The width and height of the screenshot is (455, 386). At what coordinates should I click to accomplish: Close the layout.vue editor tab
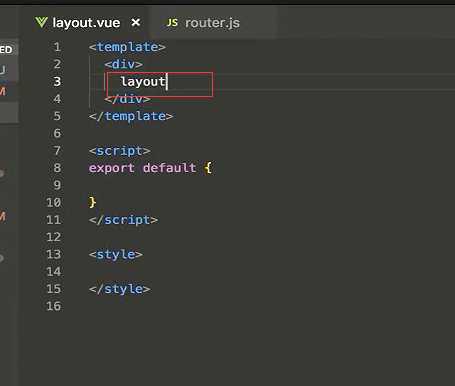[136, 22]
